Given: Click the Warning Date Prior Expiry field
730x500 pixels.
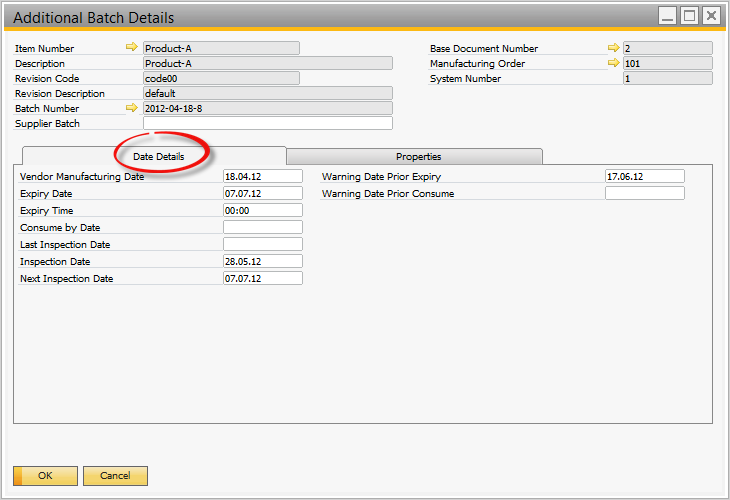Looking at the screenshot, I should 644,176.
